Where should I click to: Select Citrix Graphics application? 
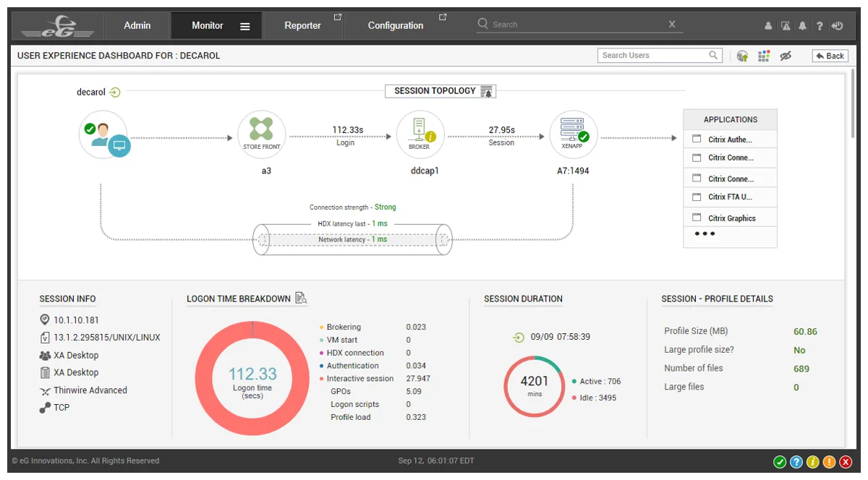click(x=730, y=218)
